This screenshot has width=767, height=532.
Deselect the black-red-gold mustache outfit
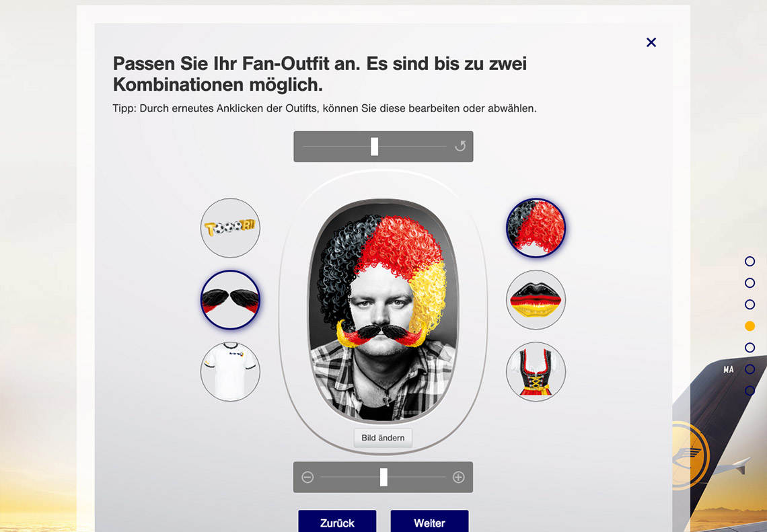coord(230,300)
